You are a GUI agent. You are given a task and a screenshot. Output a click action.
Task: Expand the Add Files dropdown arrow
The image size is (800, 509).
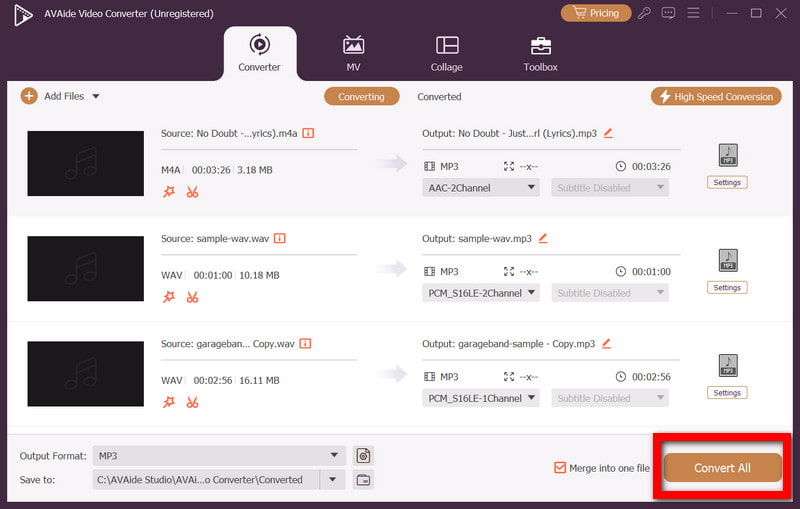96,96
